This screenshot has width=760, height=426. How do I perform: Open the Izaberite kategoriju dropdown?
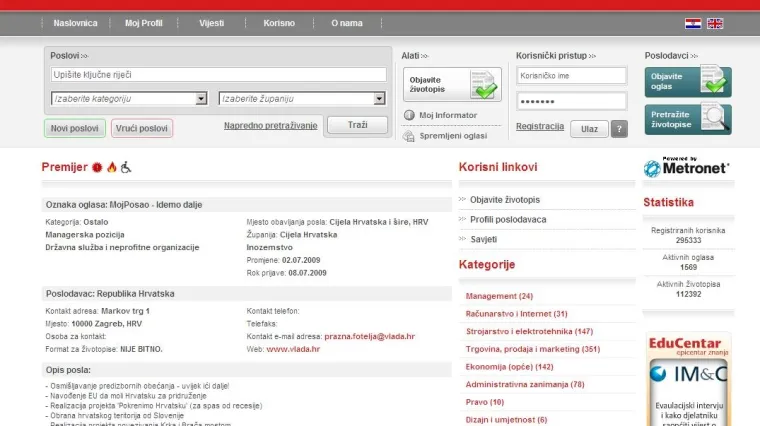pos(129,98)
